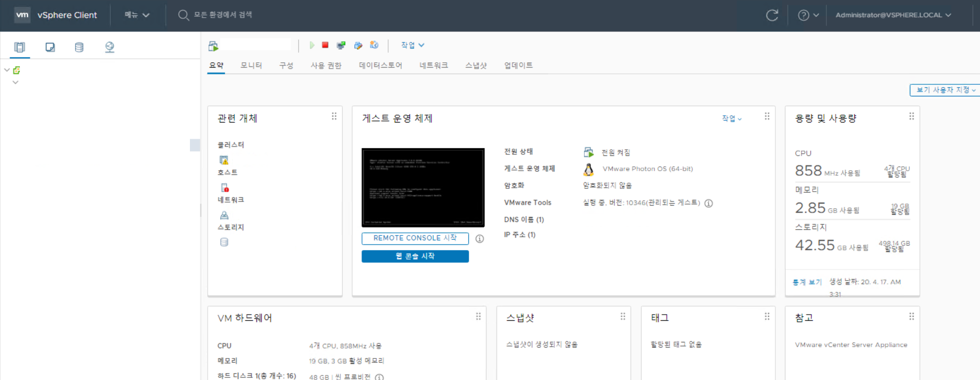This screenshot has width=980, height=380.
Task: Open the 통계 보기 link
Action: [807, 282]
